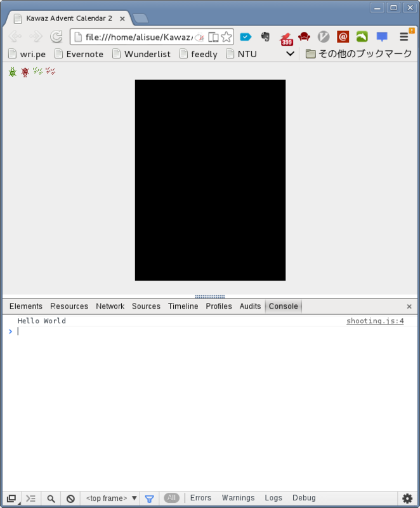The image size is (420, 508).
Task: Close the DevTools panel
Action: point(409,307)
